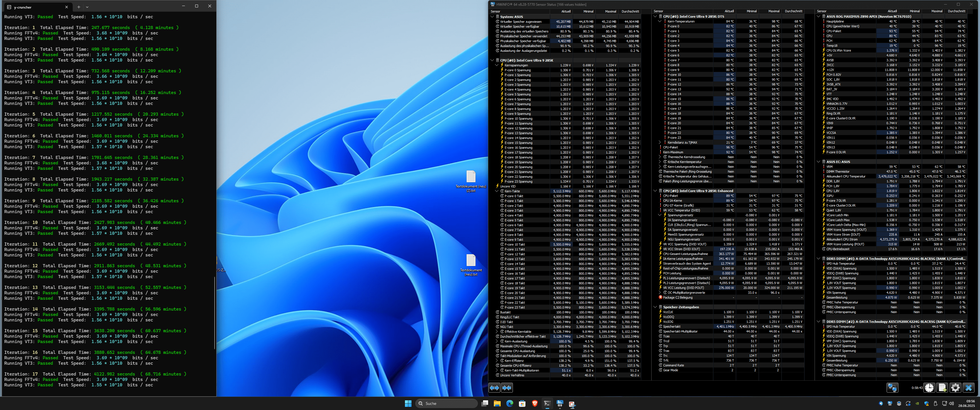This screenshot has width=980, height=410.
Task: Expand the Effektive Kerntakte row
Action: pyautogui.click(x=497, y=332)
